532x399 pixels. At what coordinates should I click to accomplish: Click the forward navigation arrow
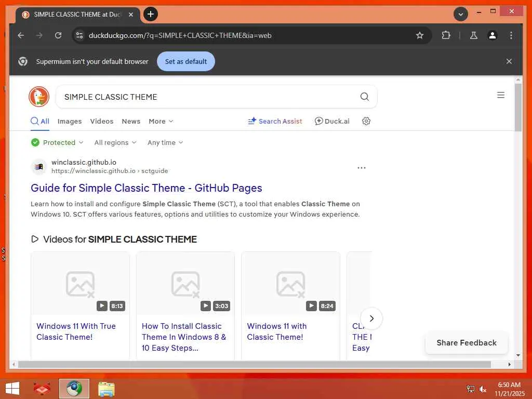click(x=39, y=35)
